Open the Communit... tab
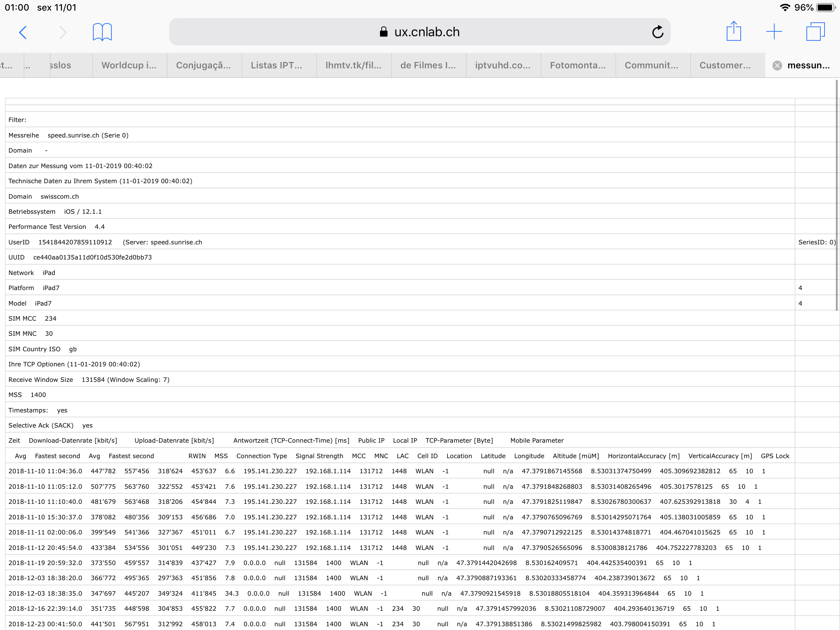Screen dimensions: 840x630 651,65
